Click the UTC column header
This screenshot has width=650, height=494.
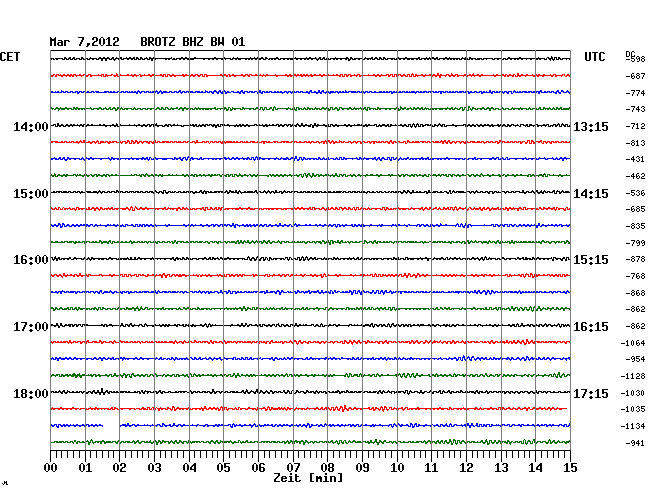[x=595, y=57]
